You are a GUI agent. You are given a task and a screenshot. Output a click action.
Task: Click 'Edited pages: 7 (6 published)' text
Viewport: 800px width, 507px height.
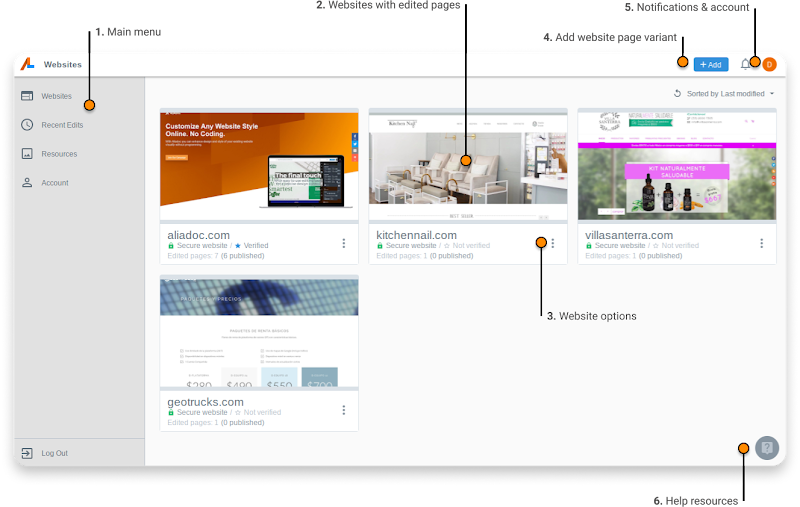[216, 256]
